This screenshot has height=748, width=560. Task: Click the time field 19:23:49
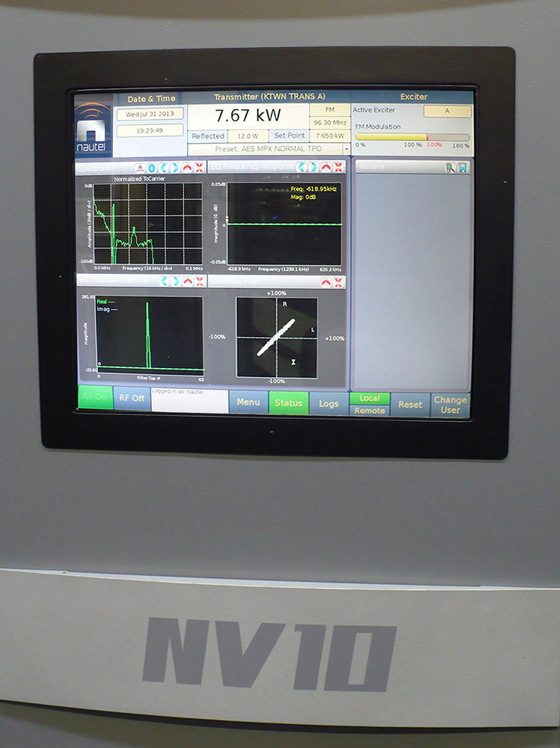[x=150, y=130]
